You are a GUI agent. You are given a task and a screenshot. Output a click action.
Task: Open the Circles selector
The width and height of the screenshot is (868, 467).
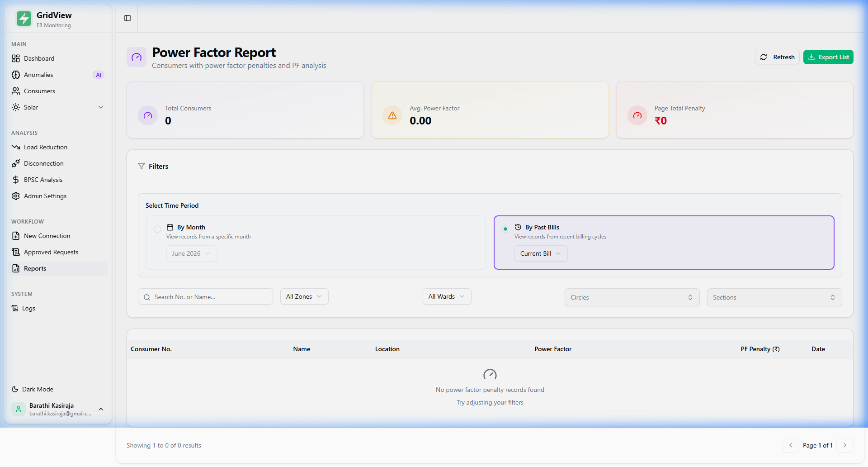pos(632,297)
